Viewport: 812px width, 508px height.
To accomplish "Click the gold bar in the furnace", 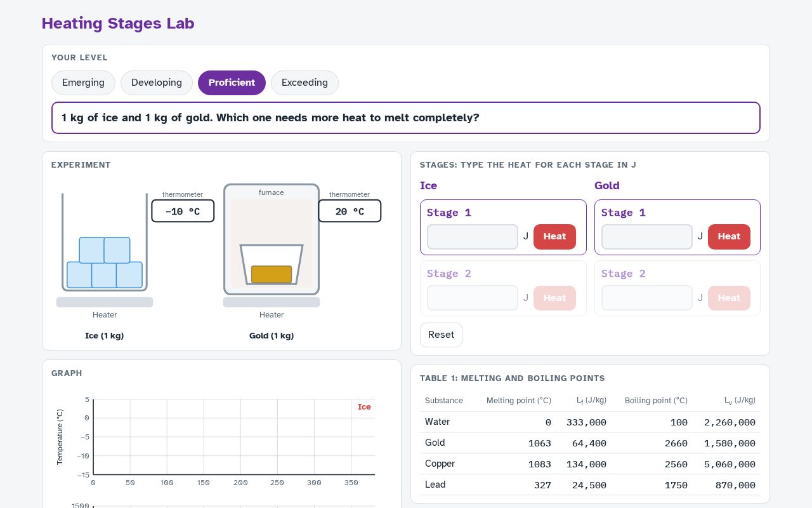I will click(272, 274).
